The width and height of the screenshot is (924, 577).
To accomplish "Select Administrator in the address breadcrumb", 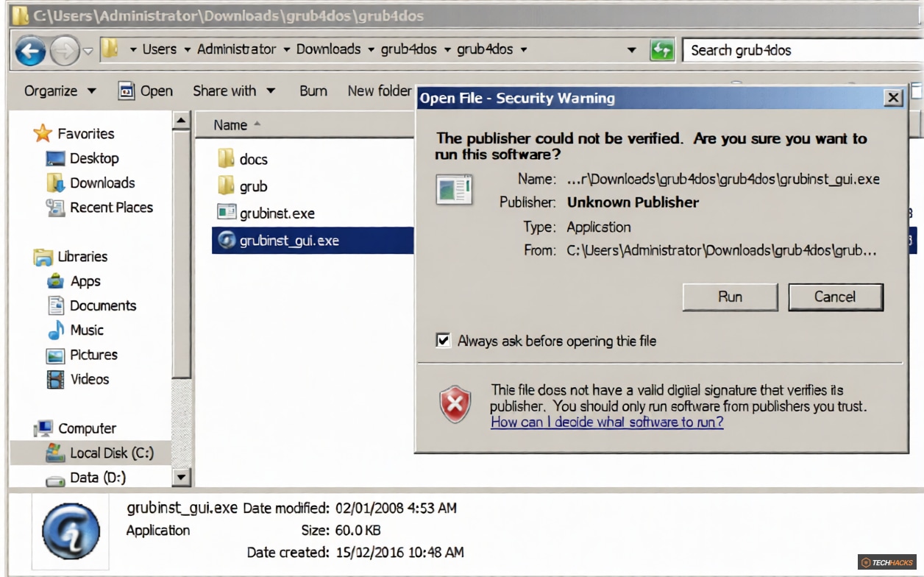I will [x=236, y=49].
